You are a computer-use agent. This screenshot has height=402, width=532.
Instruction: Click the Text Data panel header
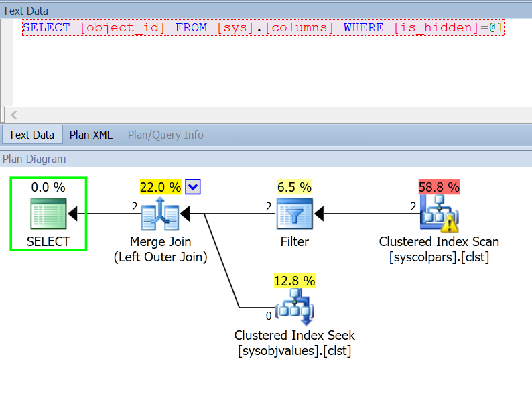[x=266, y=11]
